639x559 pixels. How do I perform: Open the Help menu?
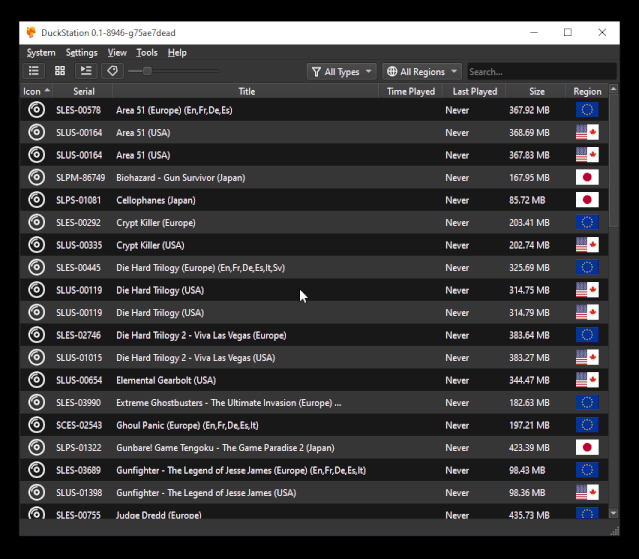[x=177, y=53]
